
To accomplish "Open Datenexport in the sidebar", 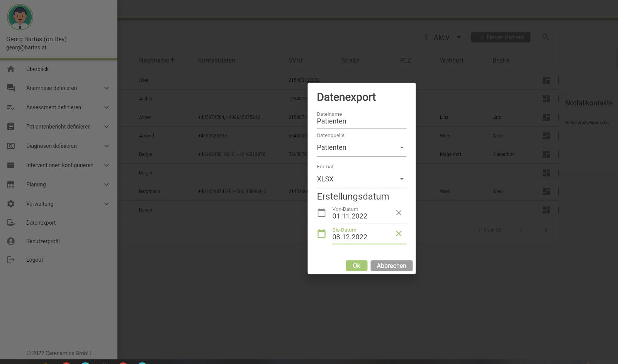I will click(x=41, y=223).
